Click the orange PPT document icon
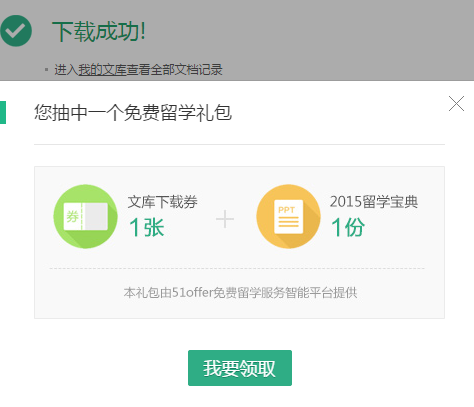Screen dimensions: 474x407 289,216
